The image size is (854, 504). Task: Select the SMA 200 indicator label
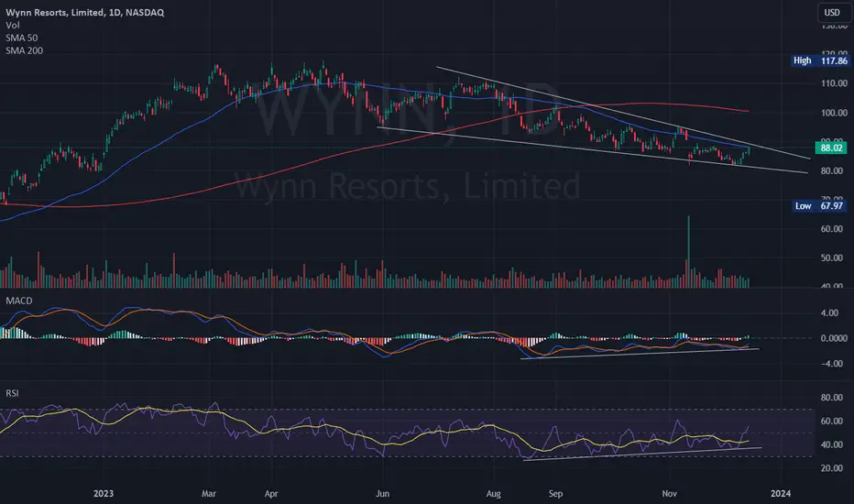tap(24, 50)
